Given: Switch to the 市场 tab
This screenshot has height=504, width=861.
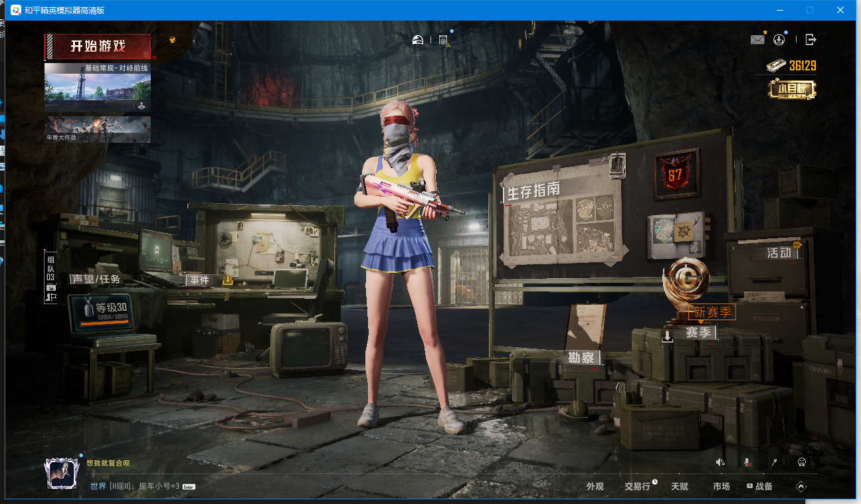Looking at the screenshot, I should 721,487.
